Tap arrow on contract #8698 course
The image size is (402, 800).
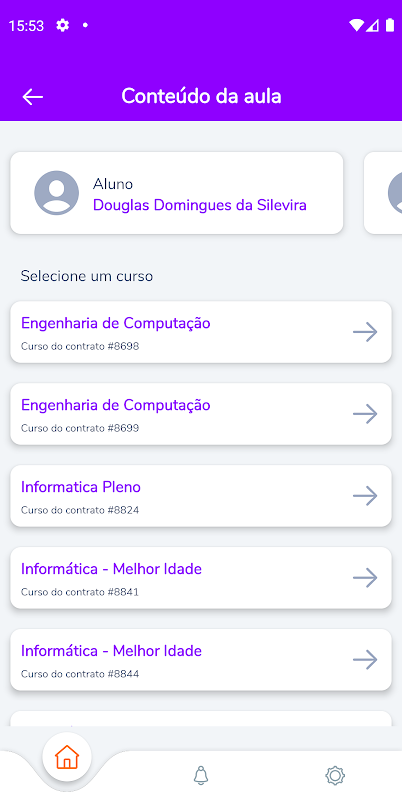[x=365, y=332]
